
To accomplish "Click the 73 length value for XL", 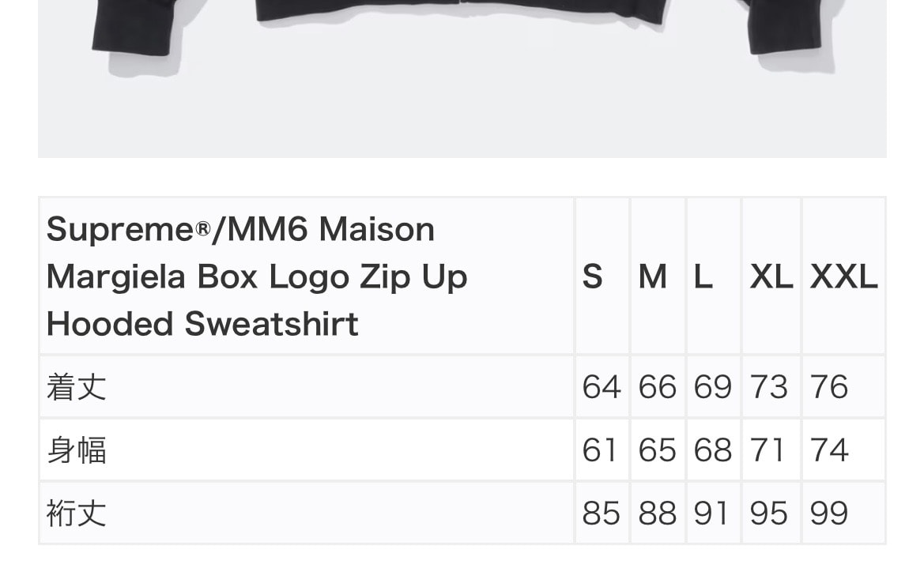I will coord(769,387).
